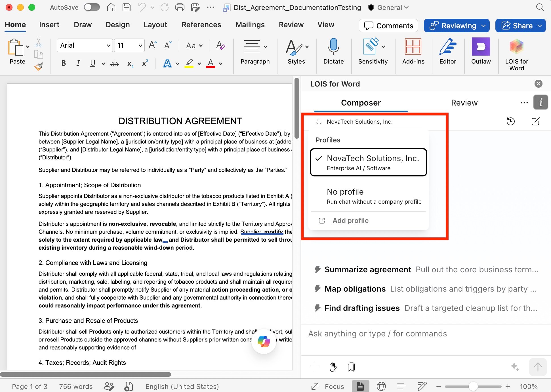Click the info button in LOIS panel
Image resolution: width=551 pixels, height=392 pixels.
[x=541, y=102]
